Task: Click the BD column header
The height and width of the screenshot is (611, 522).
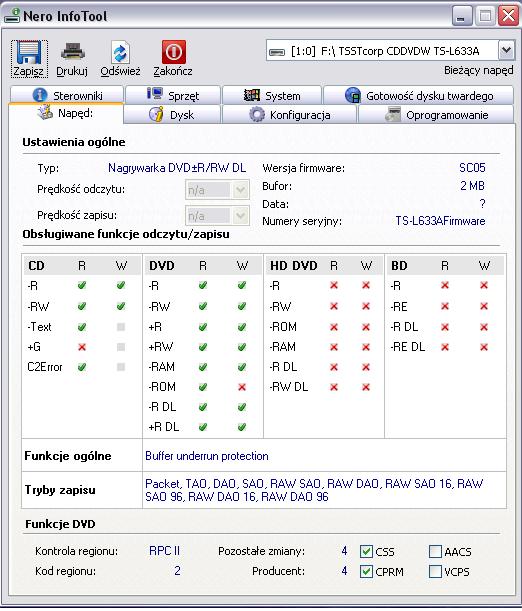Action: pyautogui.click(x=399, y=266)
